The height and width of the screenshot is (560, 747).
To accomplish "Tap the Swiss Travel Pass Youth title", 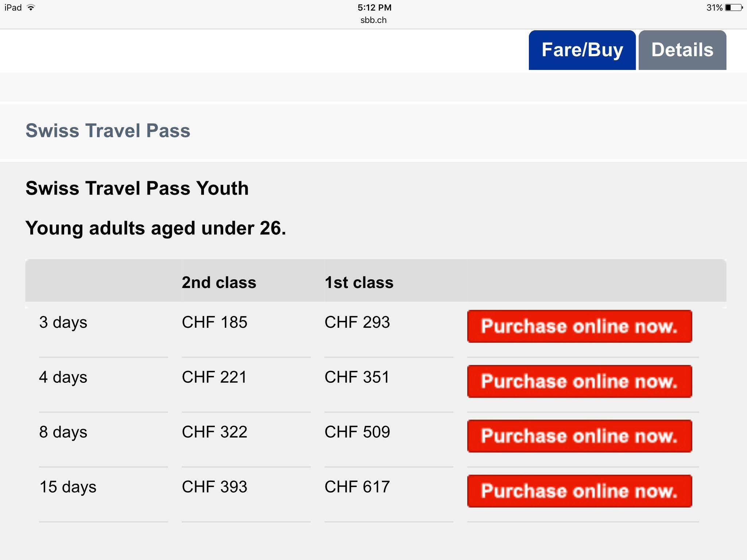I will point(137,188).
